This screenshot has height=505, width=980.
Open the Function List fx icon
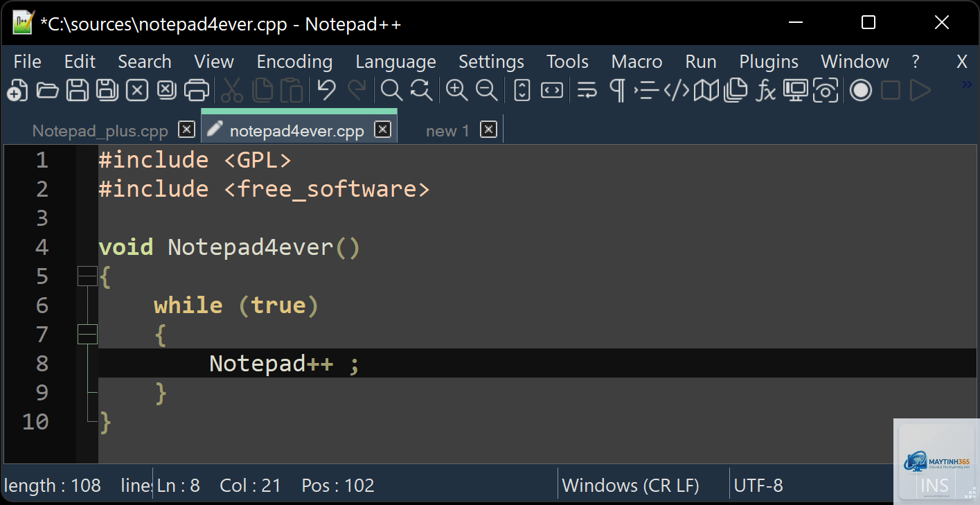click(x=765, y=90)
